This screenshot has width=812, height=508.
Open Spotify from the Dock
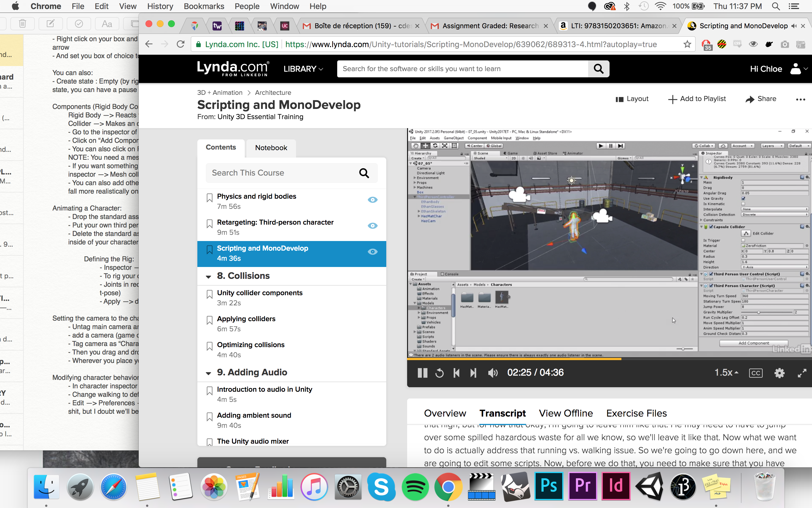(415, 487)
